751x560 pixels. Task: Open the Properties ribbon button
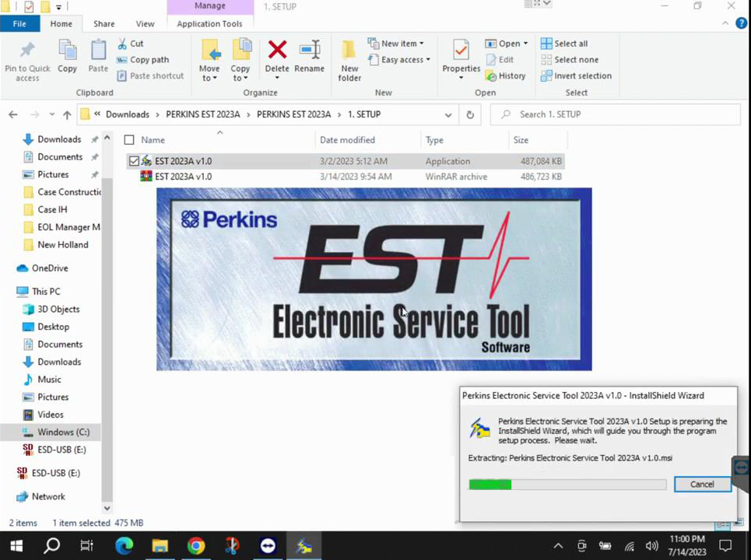point(461,61)
